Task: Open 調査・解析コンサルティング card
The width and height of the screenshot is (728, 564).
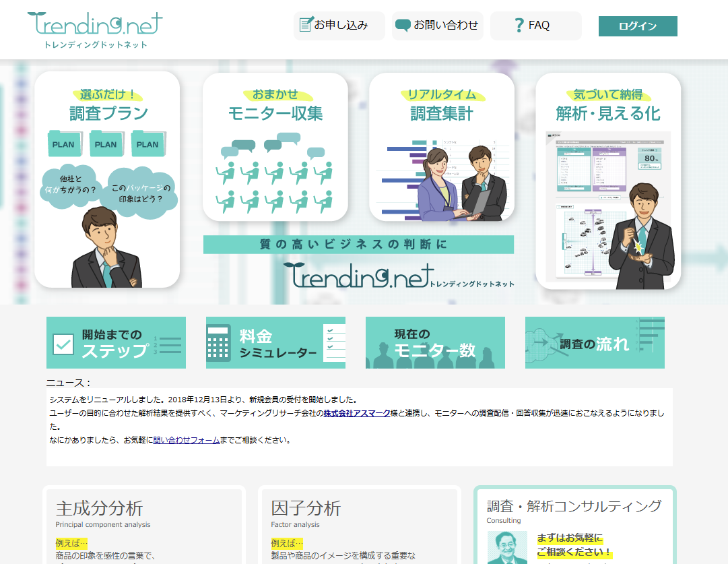Action: 574,526
